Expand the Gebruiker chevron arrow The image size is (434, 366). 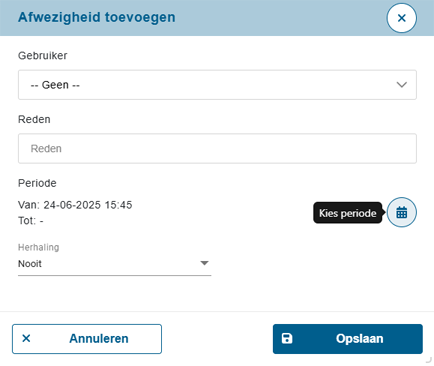401,85
